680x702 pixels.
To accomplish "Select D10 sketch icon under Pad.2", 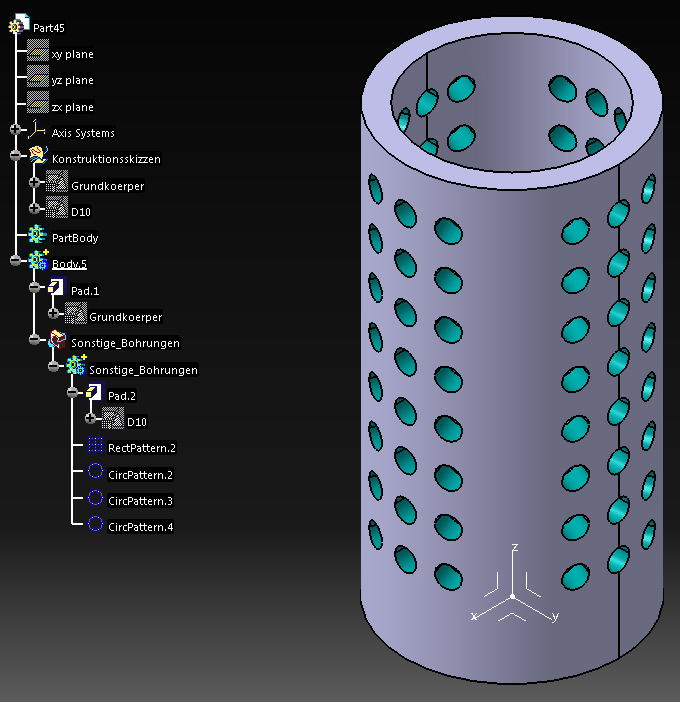I will pos(113,418).
